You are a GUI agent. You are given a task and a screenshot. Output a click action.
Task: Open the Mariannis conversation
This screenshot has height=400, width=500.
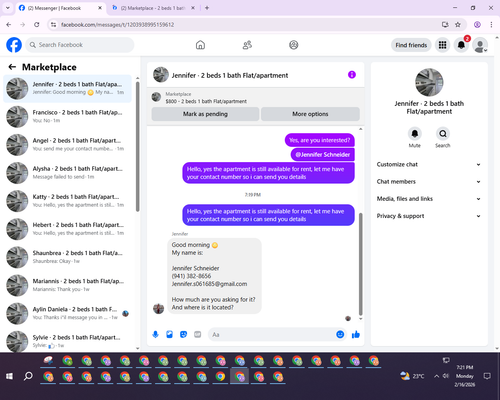pyautogui.click(x=67, y=285)
